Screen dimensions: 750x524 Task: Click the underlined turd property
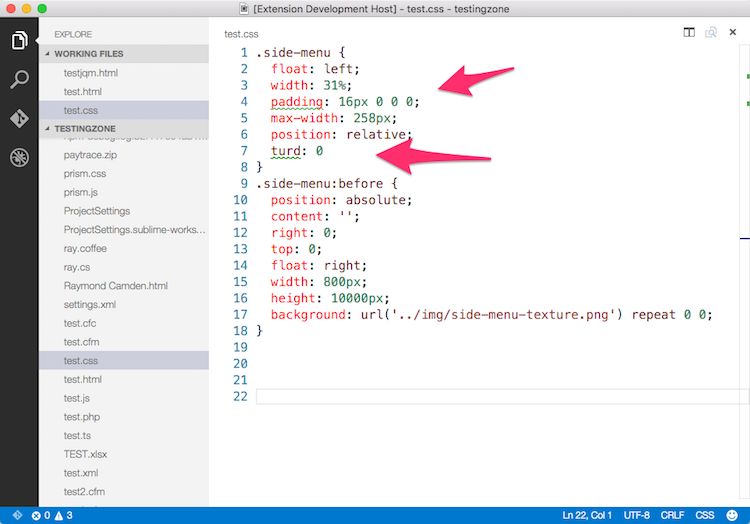coord(286,151)
